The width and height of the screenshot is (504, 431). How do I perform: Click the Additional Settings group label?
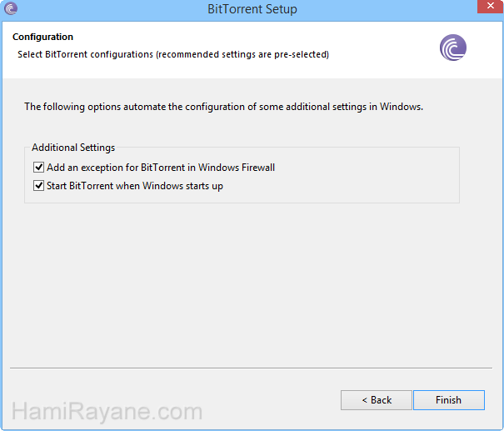tap(73, 148)
